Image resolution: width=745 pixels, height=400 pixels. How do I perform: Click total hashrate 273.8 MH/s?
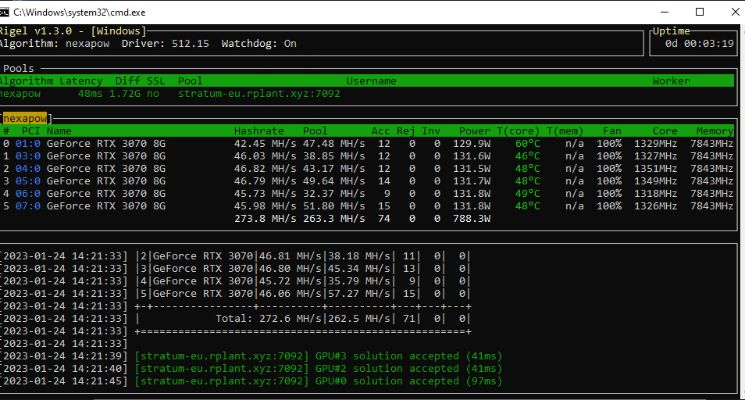[x=265, y=219]
